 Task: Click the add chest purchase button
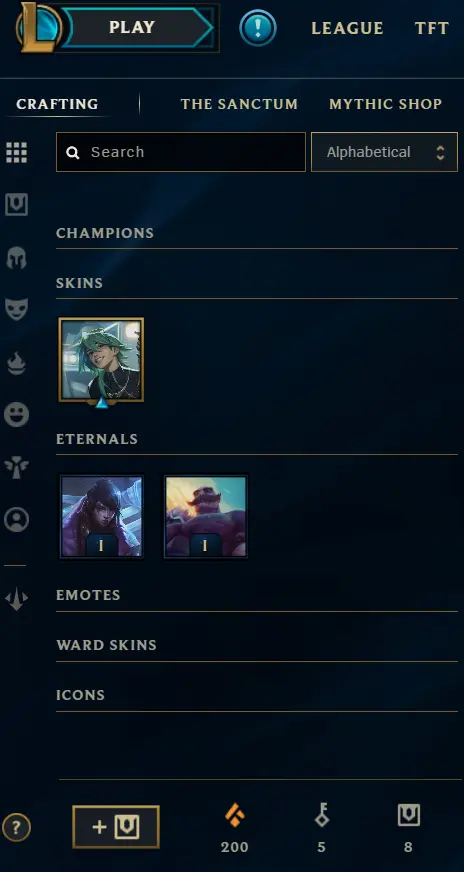116,827
